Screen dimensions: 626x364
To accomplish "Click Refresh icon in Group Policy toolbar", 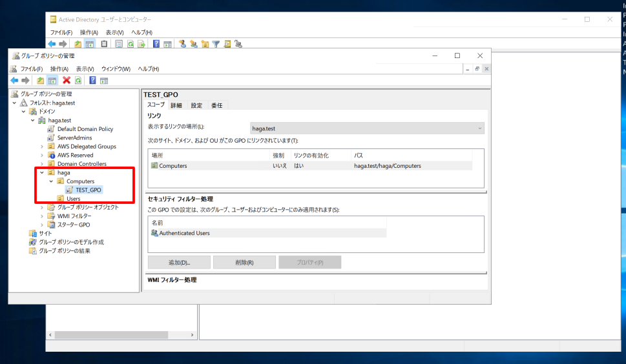I will click(78, 81).
